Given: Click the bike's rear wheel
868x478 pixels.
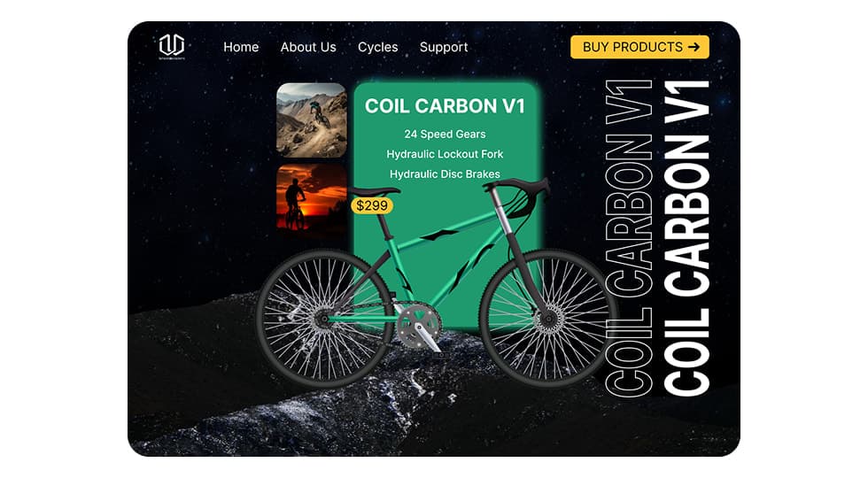Looking at the screenshot, I should 323,318.
